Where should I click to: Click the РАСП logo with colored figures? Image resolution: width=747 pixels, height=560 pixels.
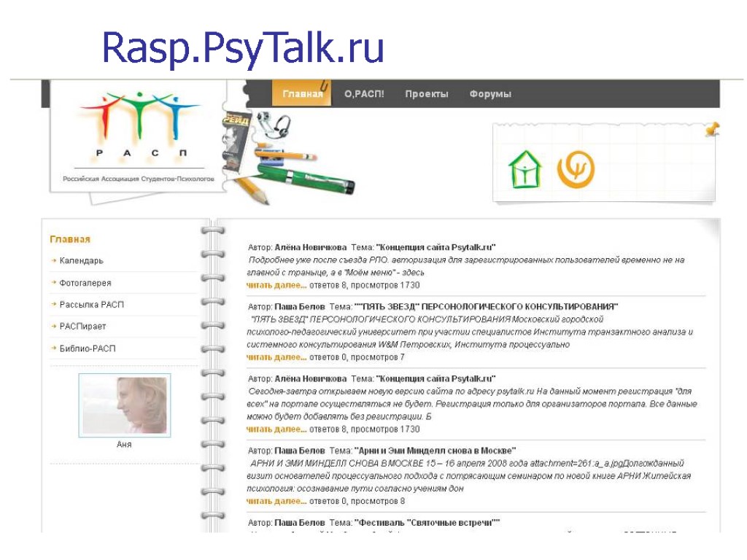pyautogui.click(x=139, y=124)
